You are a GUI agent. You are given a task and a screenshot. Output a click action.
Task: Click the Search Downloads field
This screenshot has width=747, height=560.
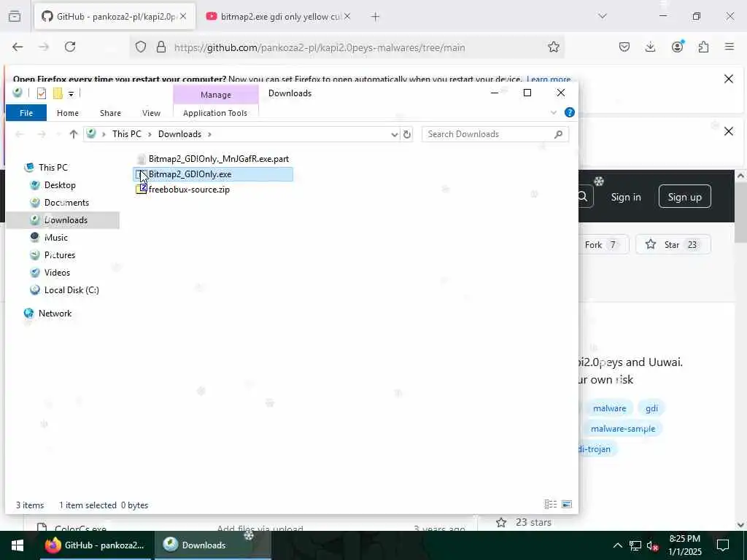point(495,134)
